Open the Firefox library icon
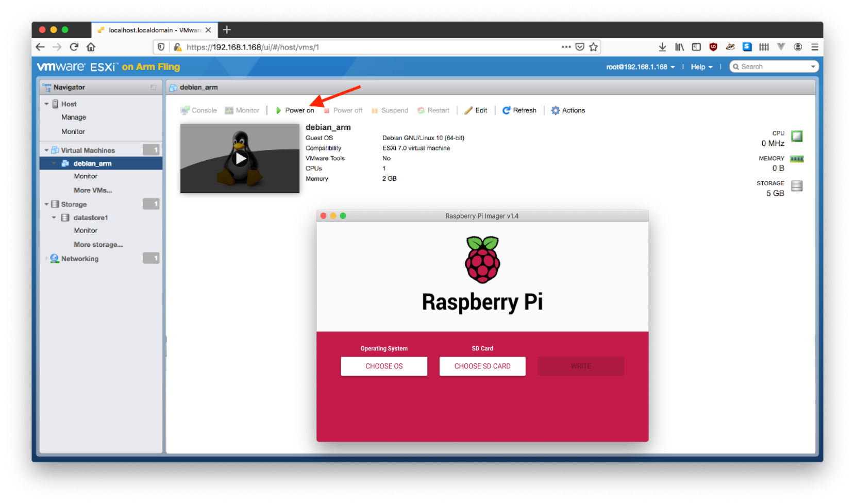This screenshot has height=504, width=855. click(679, 47)
